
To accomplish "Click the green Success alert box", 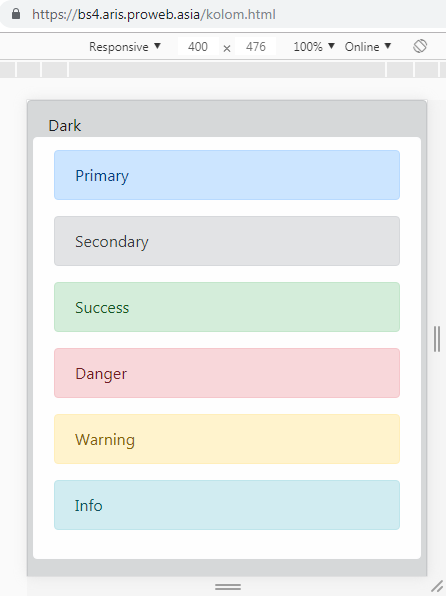I will point(227,307).
